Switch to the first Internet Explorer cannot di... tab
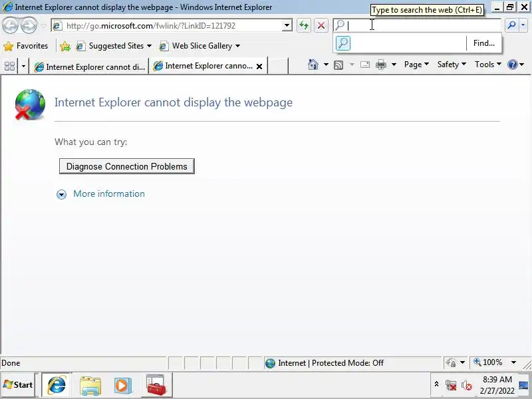The image size is (532, 399). pos(89,67)
